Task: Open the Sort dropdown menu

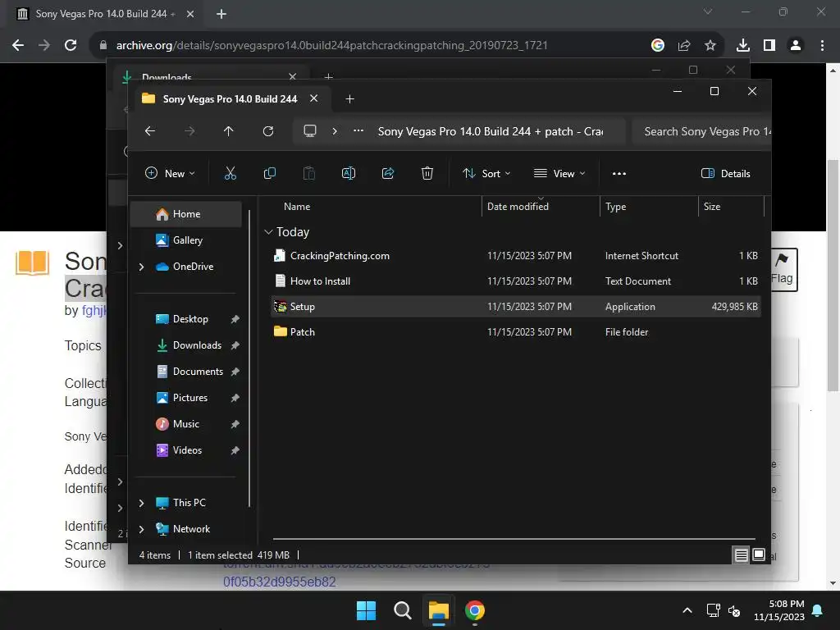Action: tap(486, 173)
